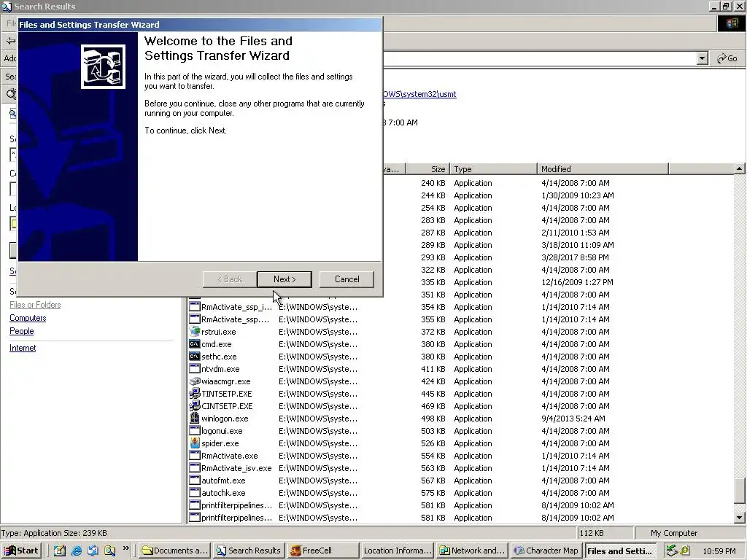Click the 12/16/2009 1:27 PM modified date
The height and width of the screenshot is (560, 747).
click(577, 282)
